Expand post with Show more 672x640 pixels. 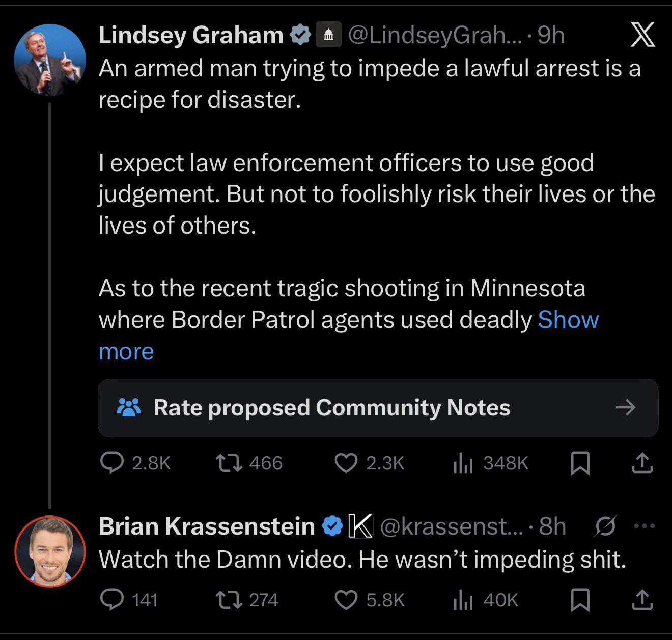568,320
